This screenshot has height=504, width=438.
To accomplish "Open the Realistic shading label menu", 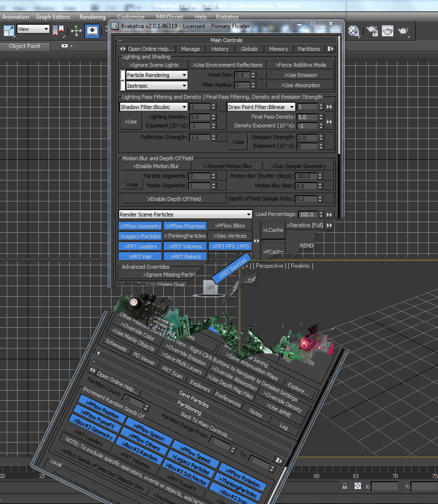I will [300, 266].
